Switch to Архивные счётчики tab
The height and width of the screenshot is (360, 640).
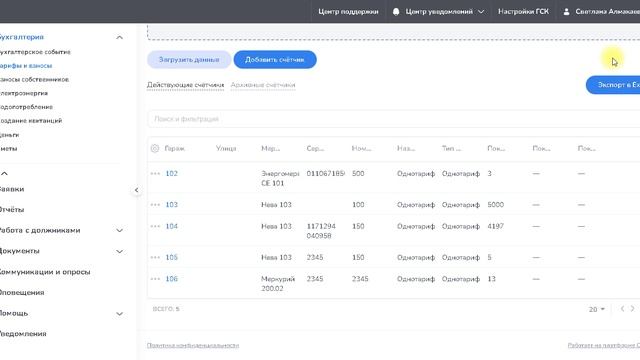263,85
